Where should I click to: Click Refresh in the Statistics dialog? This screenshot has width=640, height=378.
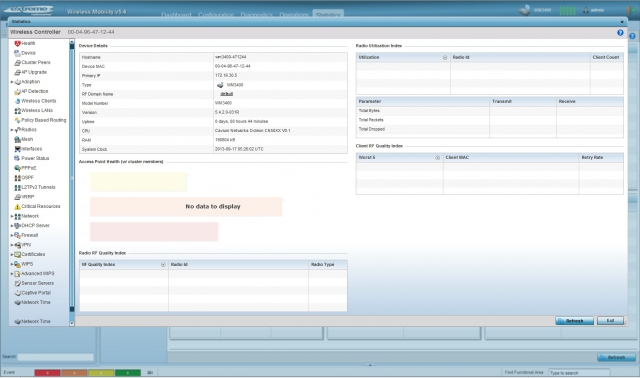click(x=574, y=321)
